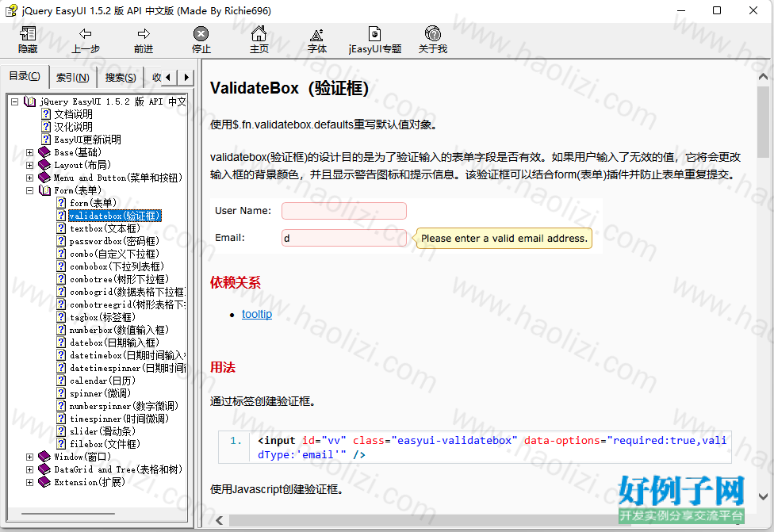Open the jEasyUI专题 toolbar icon
This screenshot has width=774, height=532.
click(374, 33)
